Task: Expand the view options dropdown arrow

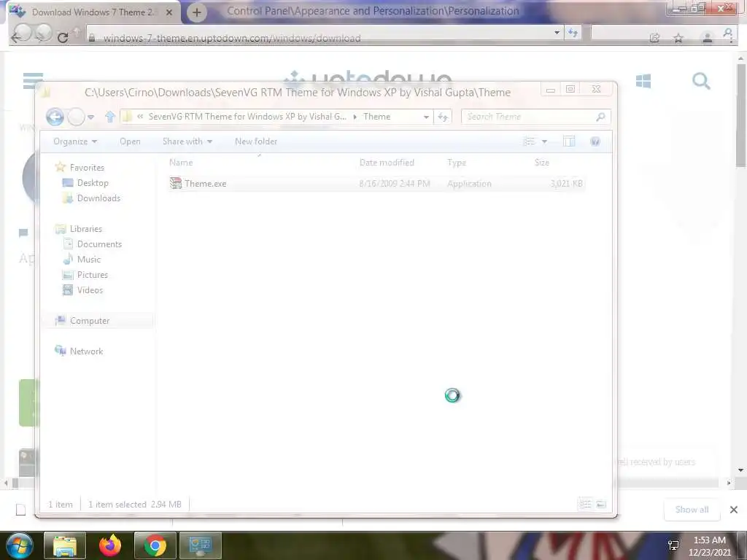Action: [x=544, y=141]
